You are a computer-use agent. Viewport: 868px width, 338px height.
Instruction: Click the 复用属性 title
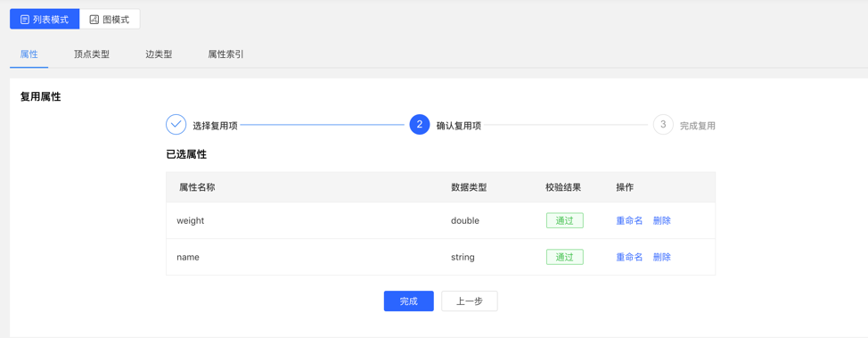click(x=40, y=97)
